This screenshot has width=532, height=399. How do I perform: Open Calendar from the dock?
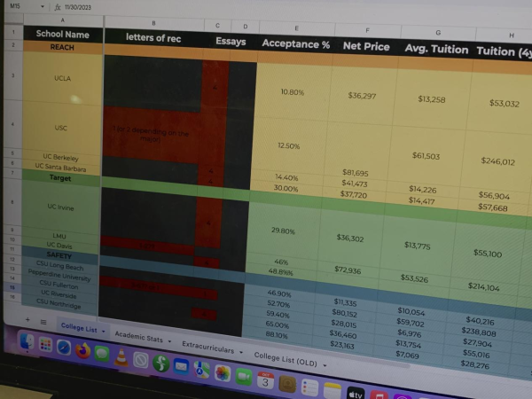265,380
